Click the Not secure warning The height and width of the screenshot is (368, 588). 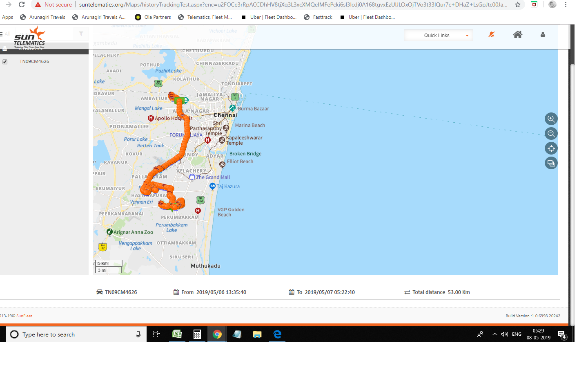point(53,4)
